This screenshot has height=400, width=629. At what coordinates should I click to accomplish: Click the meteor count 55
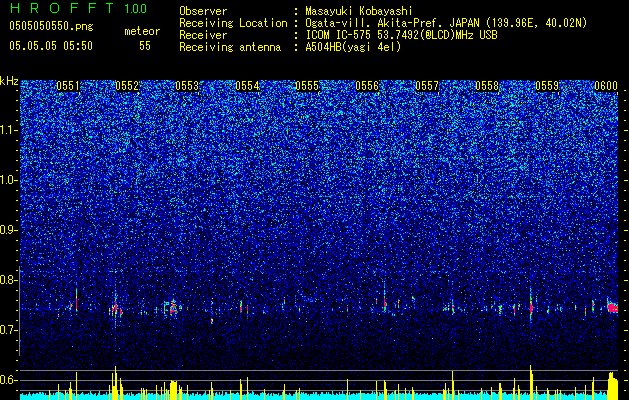[x=145, y=46]
